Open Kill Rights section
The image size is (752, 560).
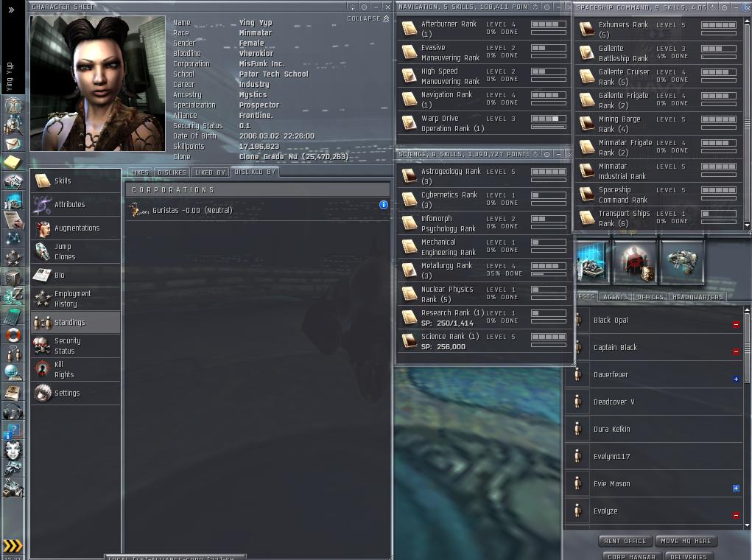tap(76, 369)
